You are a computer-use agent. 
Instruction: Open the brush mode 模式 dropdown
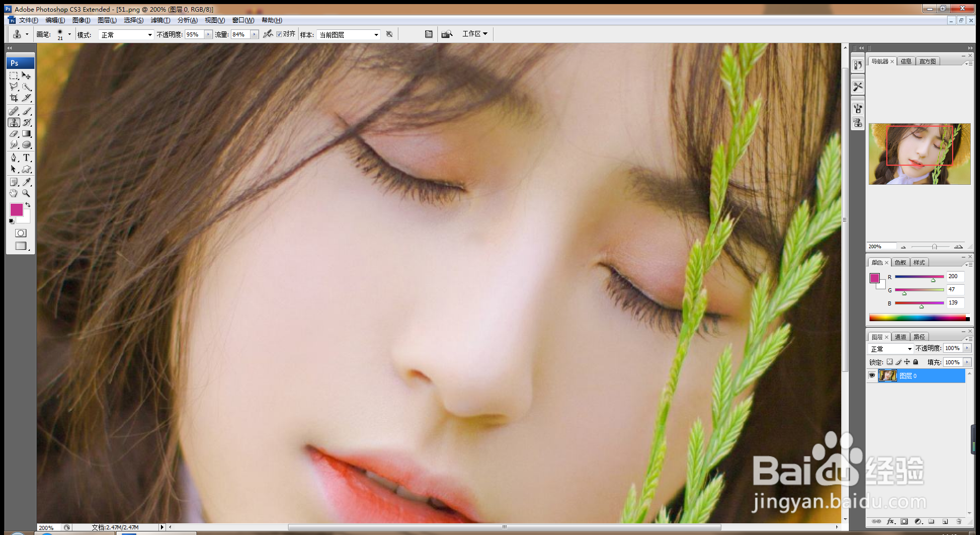click(x=126, y=34)
